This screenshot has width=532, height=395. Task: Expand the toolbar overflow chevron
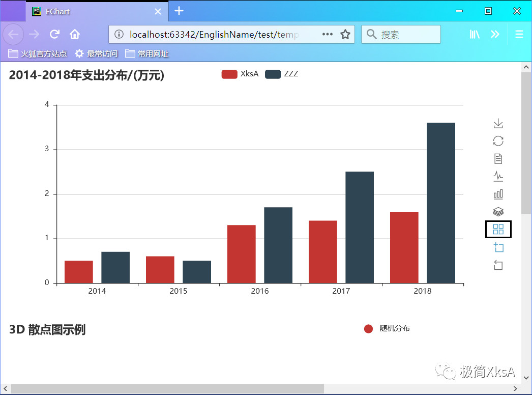[x=495, y=34]
